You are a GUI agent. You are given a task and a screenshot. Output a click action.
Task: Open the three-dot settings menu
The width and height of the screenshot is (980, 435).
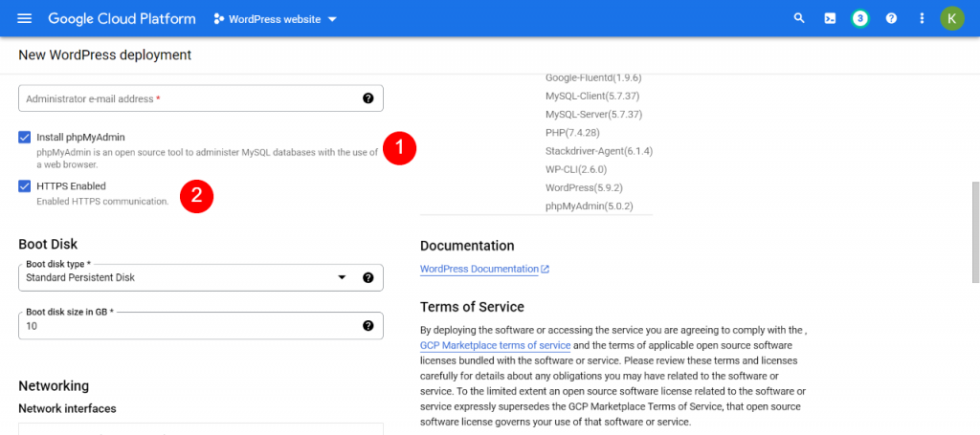click(922, 18)
